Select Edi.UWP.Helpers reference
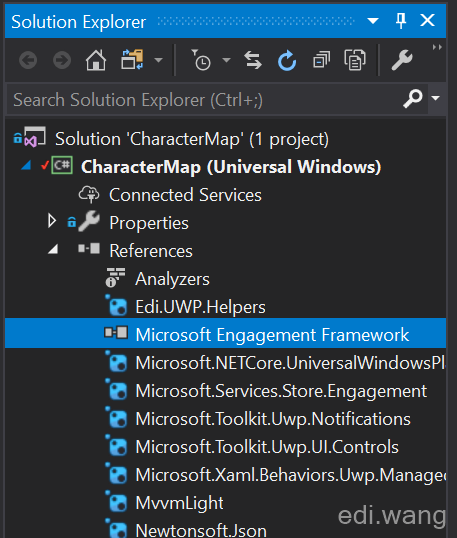The height and width of the screenshot is (538, 457). tap(200, 307)
